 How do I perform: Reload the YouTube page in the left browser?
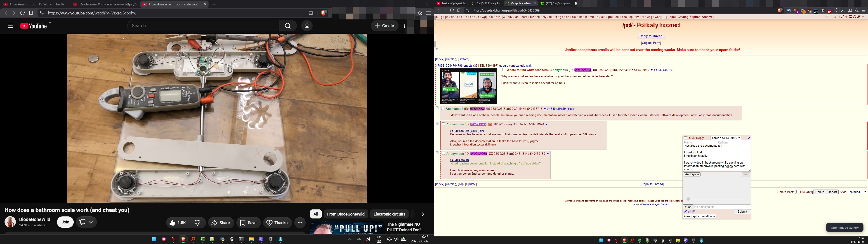point(23,13)
